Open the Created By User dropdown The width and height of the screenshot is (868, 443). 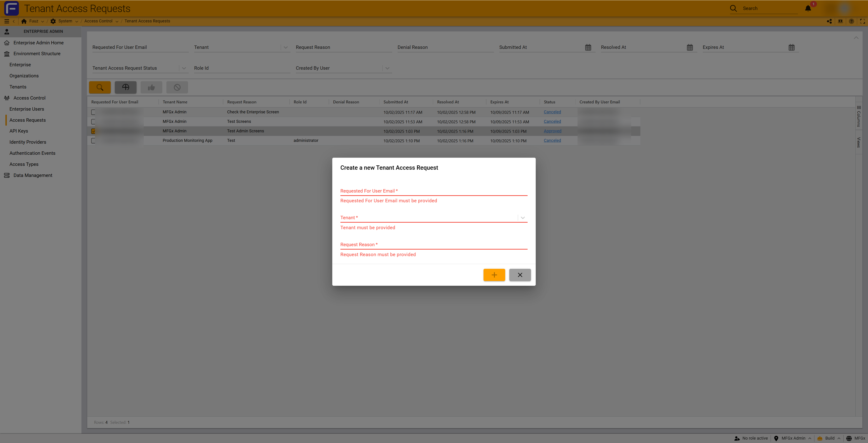(x=387, y=68)
